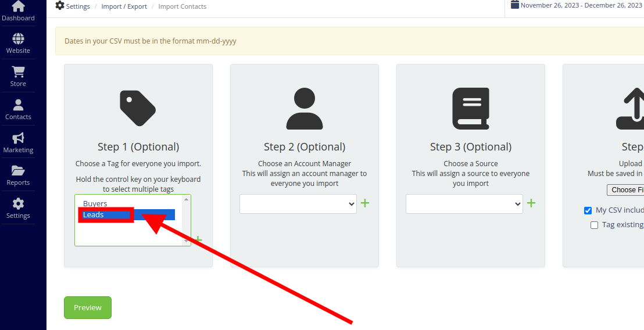Toggle the My CSV includes checkbox
The width and height of the screenshot is (644, 330).
(588, 210)
